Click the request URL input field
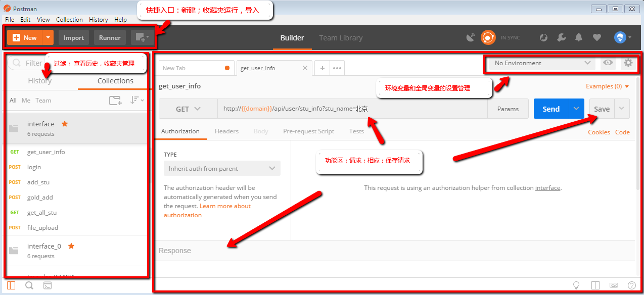Screen dimensions: 644x295 pos(352,109)
